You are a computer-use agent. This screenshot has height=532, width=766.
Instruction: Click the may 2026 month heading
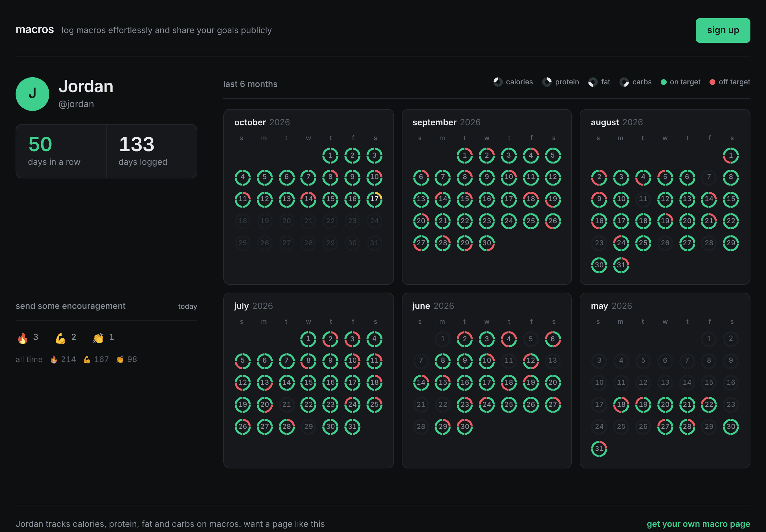(x=611, y=306)
